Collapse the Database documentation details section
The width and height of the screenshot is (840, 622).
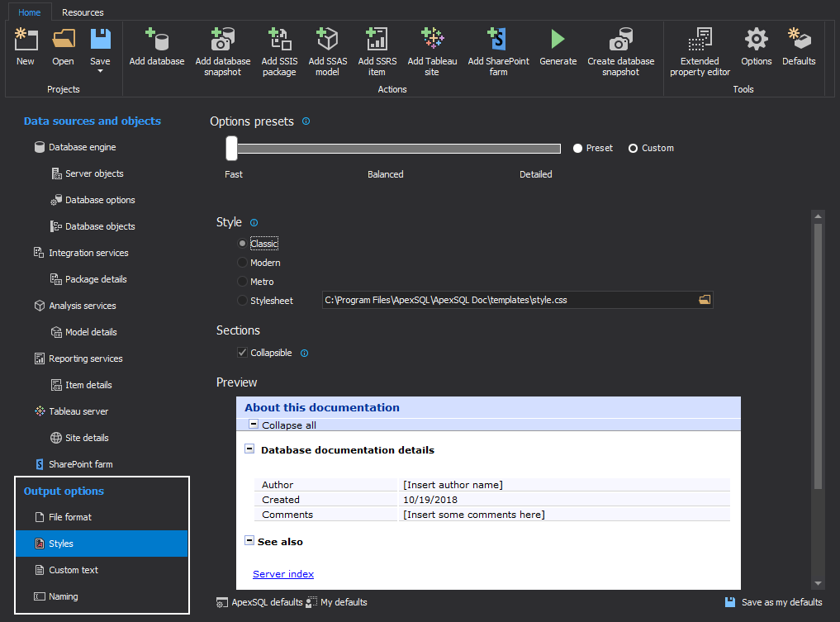click(249, 450)
